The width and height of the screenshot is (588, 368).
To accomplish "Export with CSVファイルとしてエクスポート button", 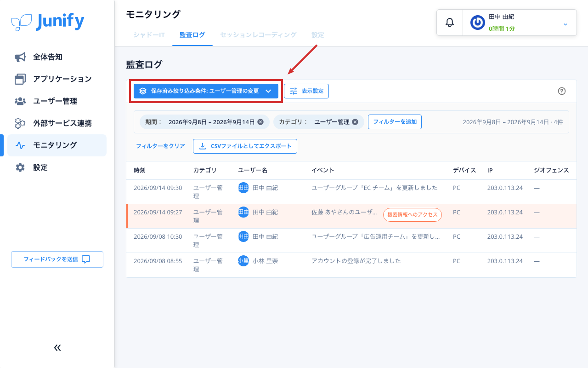I will [x=245, y=146].
